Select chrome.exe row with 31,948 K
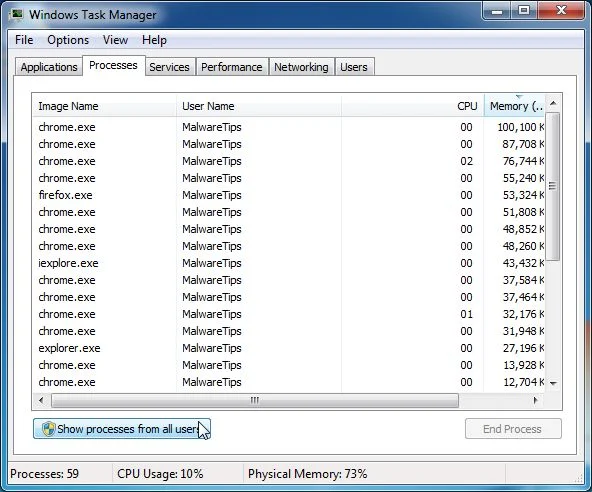The image size is (592, 492). [x=288, y=331]
